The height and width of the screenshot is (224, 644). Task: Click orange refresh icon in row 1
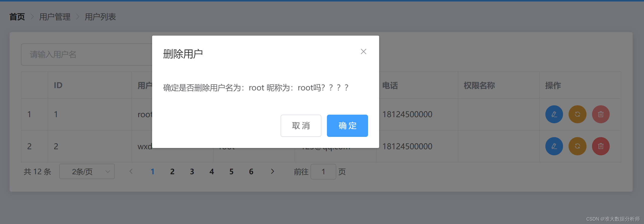(x=577, y=114)
